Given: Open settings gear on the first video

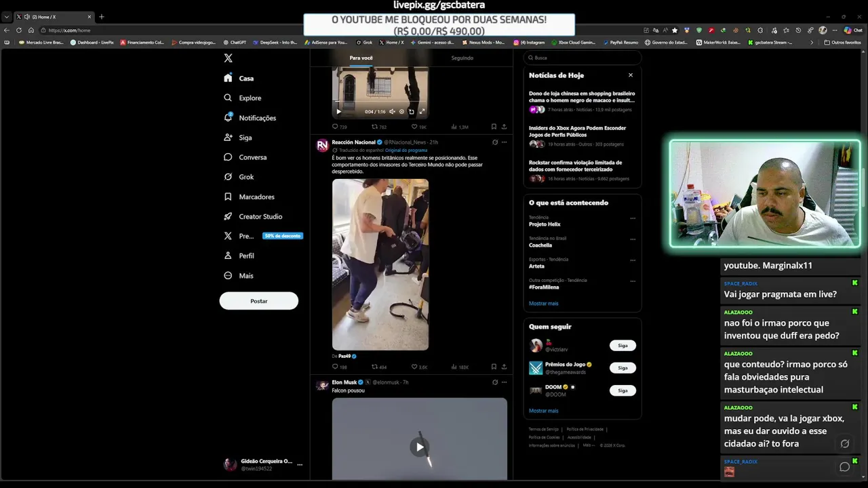Looking at the screenshot, I should click(401, 112).
